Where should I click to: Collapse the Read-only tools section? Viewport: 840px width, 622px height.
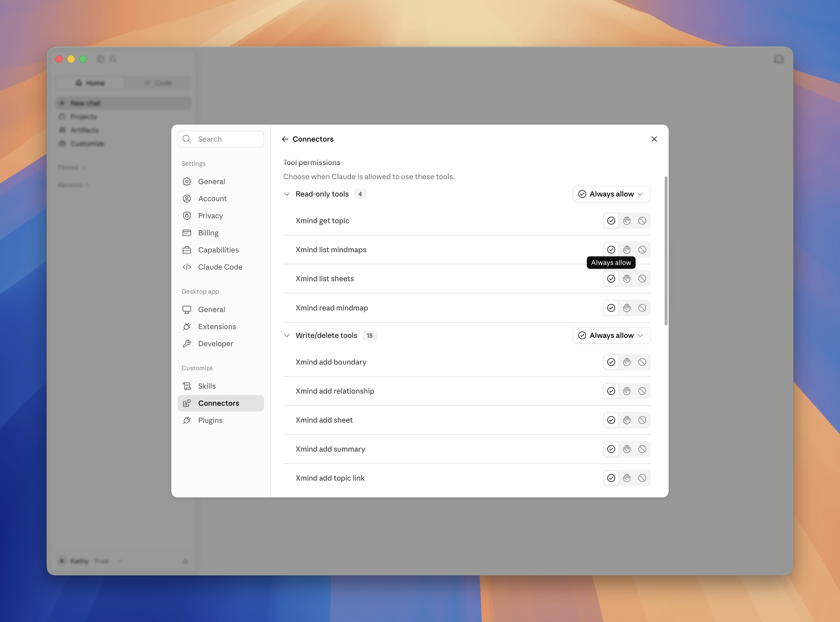[x=287, y=194]
